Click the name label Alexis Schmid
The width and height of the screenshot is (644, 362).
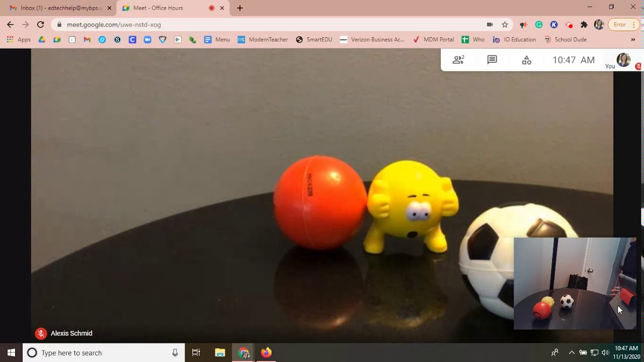point(71,333)
